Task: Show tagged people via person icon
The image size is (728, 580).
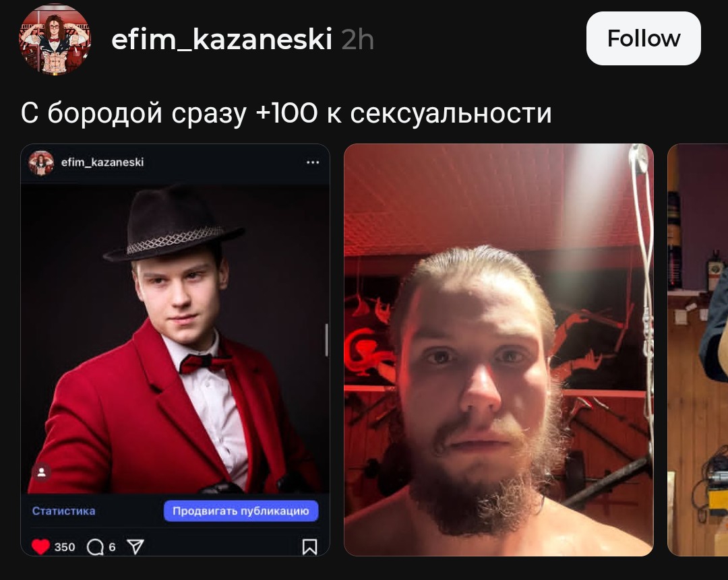Action: (41, 472)
